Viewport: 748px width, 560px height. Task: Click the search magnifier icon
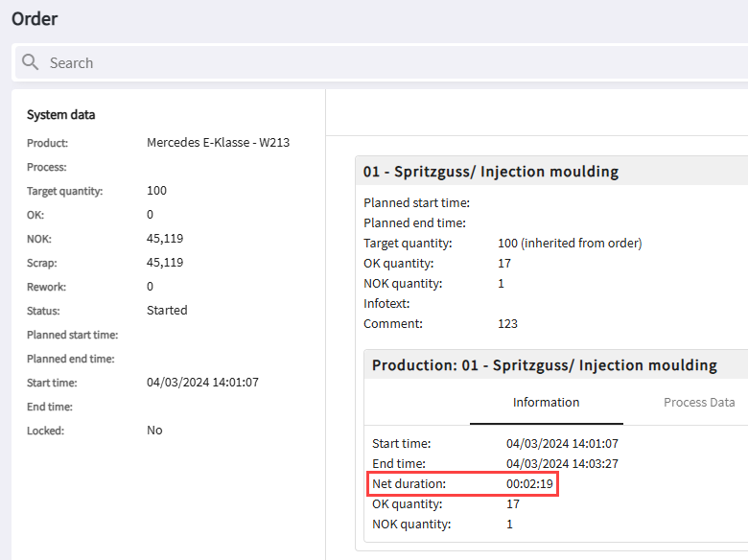click(x=31, y=62)
